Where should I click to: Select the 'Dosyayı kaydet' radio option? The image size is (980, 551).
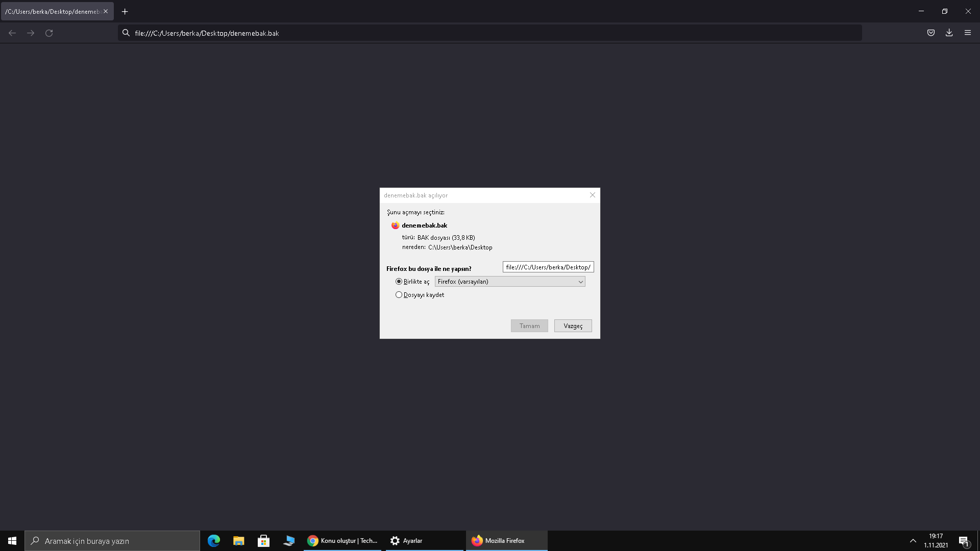pyautogui.click(x=399, y=295)
